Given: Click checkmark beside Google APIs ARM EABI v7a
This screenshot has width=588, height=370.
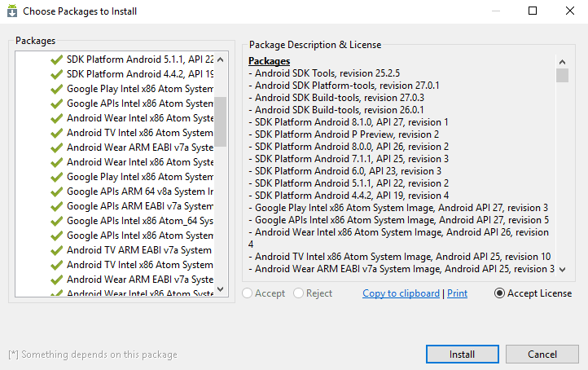Looking at the screenshot, I should pos(57,206).
